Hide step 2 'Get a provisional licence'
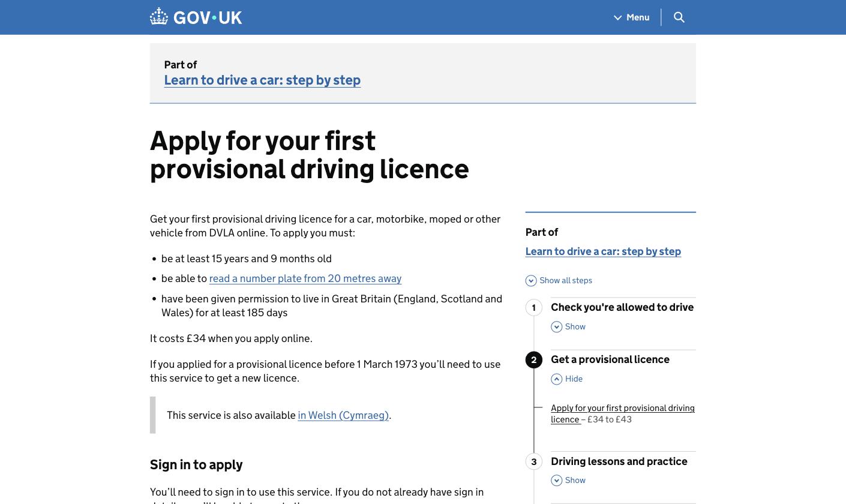The height and width of the screenshot is (504, 846). (567, 379)
